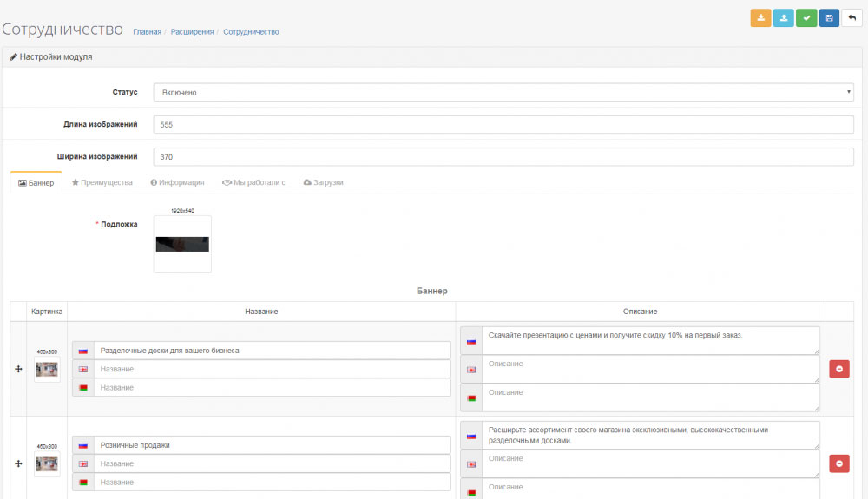Click the drag handle of first banner row

[x=18, y=369]
